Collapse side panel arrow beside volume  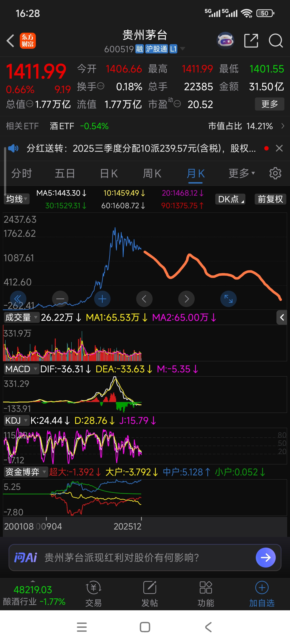click(x=282, y=317)
